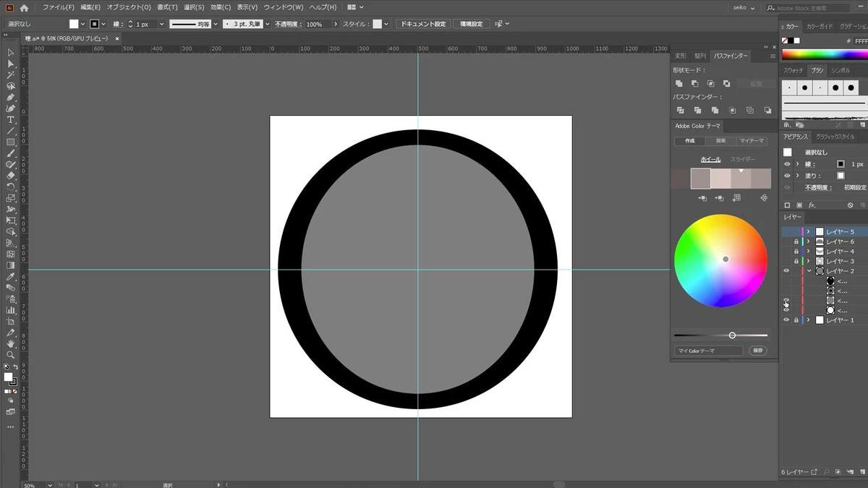Toggle visibility of レイヤー 2
Screen dimensions: 868x488
click(787, 271)
